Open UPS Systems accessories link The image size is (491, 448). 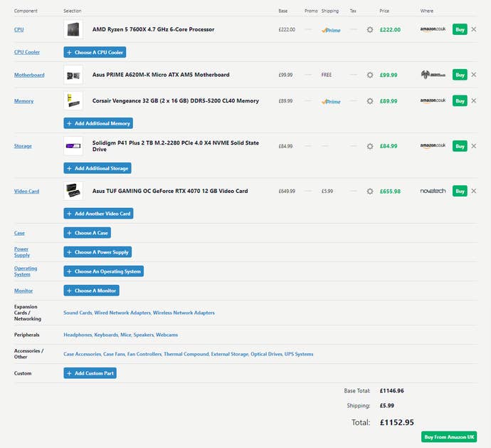[299, 354]
